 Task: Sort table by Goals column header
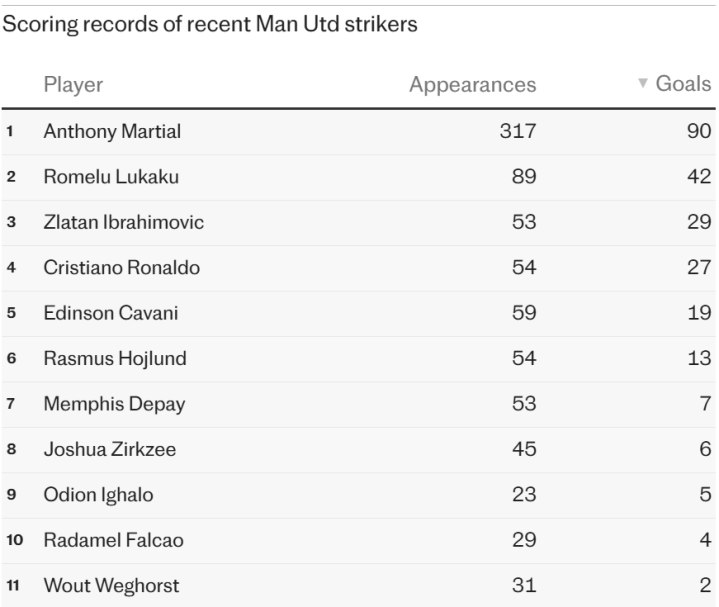point(682,84)
